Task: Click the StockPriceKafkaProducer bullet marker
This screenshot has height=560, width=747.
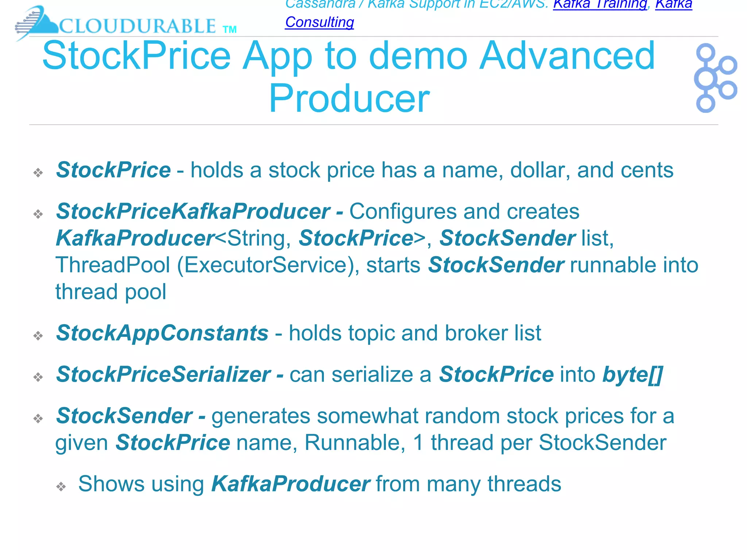Action: pyautogui.click(x=38, y=214)
